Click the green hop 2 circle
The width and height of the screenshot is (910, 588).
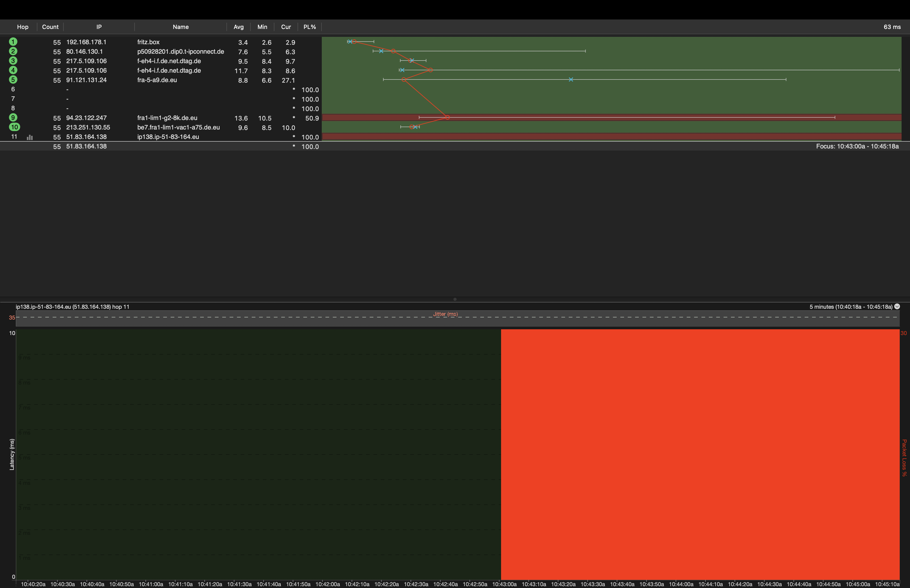13,51
